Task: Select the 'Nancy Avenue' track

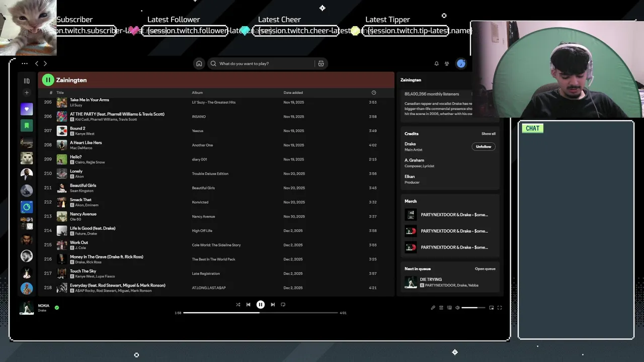Action: click(x=216, y=216)
